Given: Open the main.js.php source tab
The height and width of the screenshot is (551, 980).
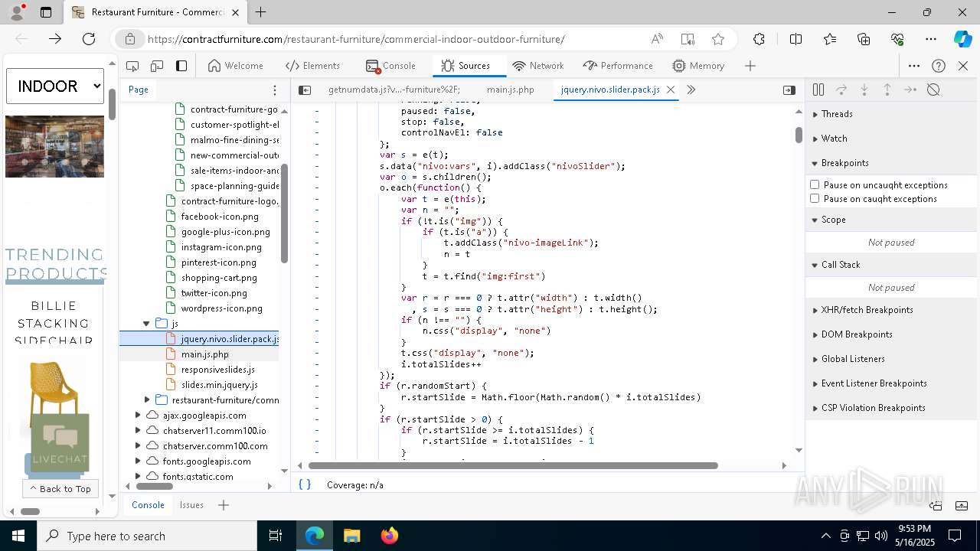Looking at the screenshot, I should pyautogui.click(x=510, y=90).
